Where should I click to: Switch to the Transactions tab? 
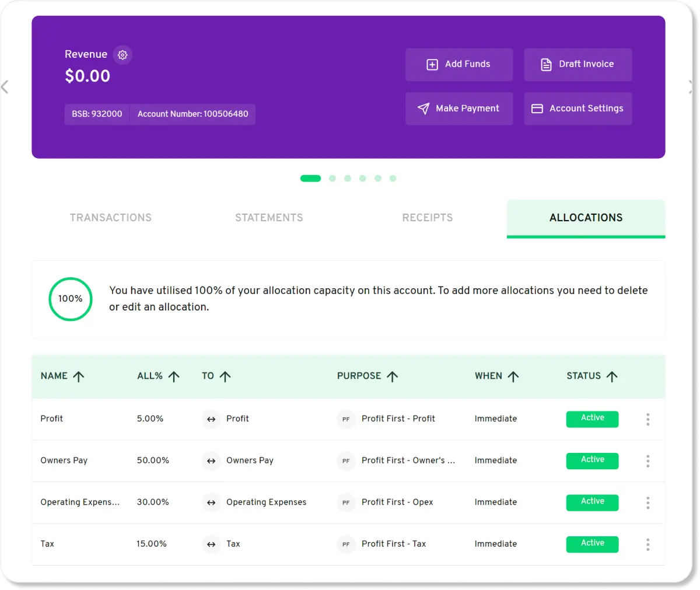point(111,218)
